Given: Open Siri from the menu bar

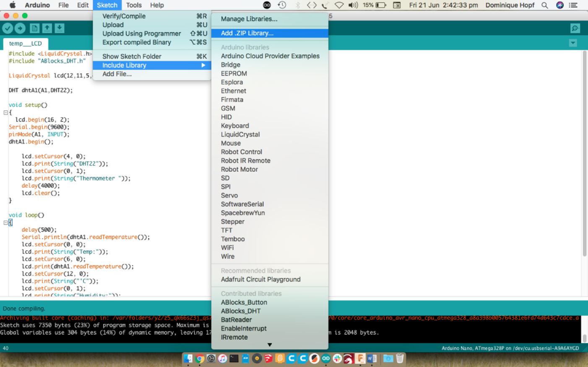Looking at the screenshot, I should coord(560,5).
